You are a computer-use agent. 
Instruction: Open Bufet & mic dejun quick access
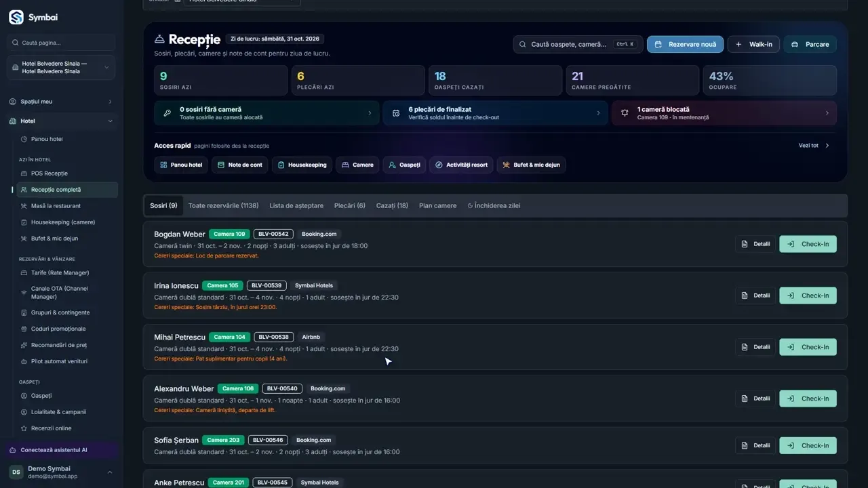pos(532,165)
